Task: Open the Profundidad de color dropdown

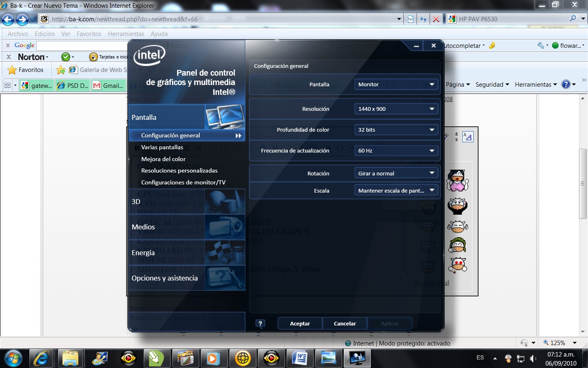Action: click(x=396, y=130)
